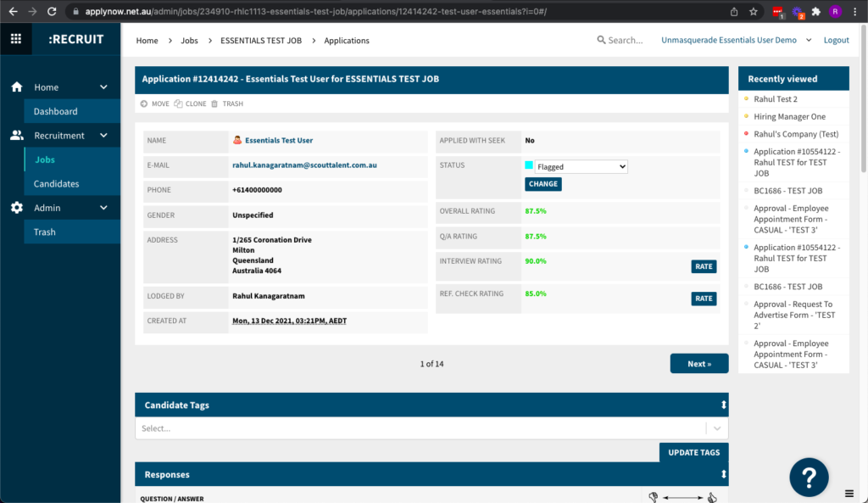This screenshot has width=868, height=503.
Task: Click the CHANGE status button
Action: click(543, 184)
